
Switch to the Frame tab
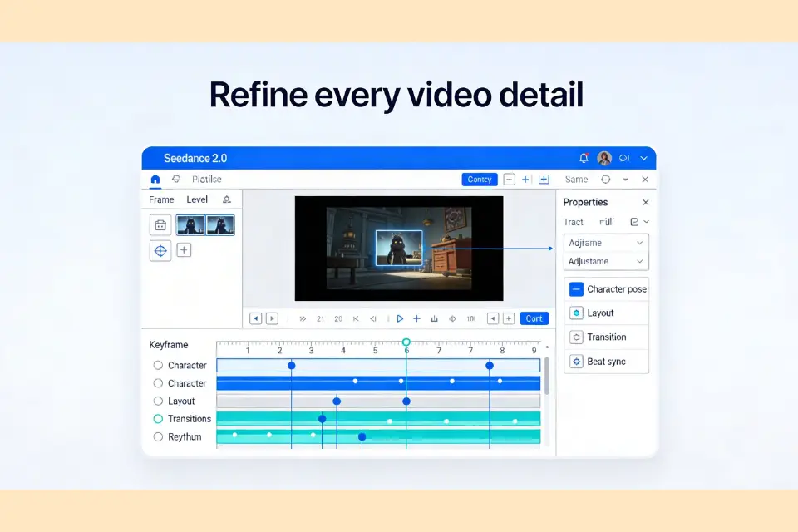point(161,199)
